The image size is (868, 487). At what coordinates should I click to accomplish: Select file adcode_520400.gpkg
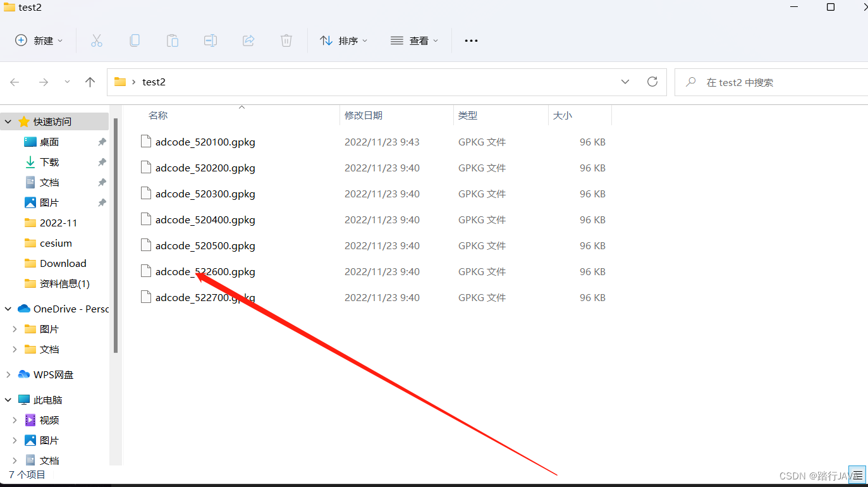pyautogui.click(x=205, y=220)
